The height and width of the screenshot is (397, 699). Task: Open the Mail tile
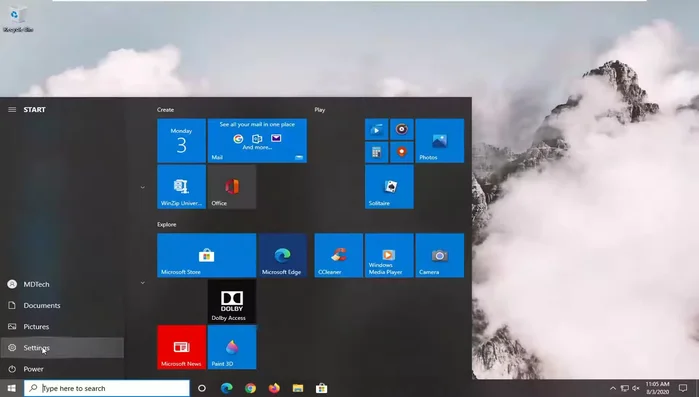click(257, 140)
